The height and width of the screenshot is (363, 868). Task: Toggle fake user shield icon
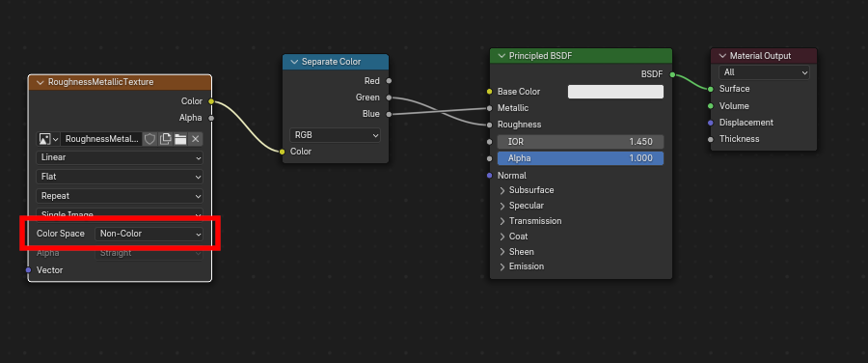150,139
